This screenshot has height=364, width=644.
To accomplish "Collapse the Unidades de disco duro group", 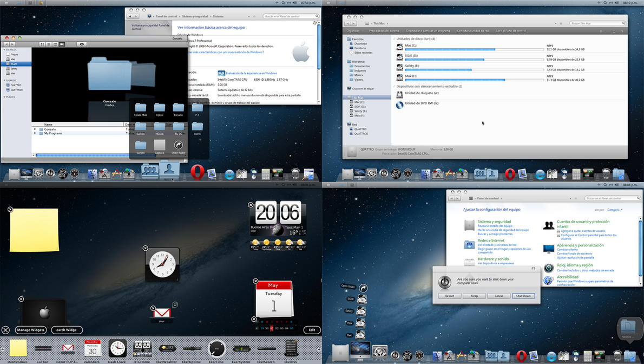I will (x=395, y=38).
